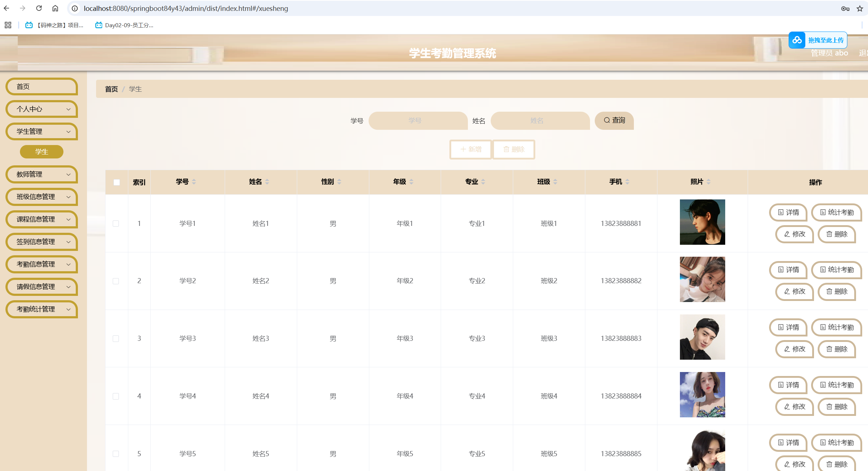This screenshot has height=471, width=868.
Task: Collapse the 学生管理 sidebar menu
Action: pos(42,132)
